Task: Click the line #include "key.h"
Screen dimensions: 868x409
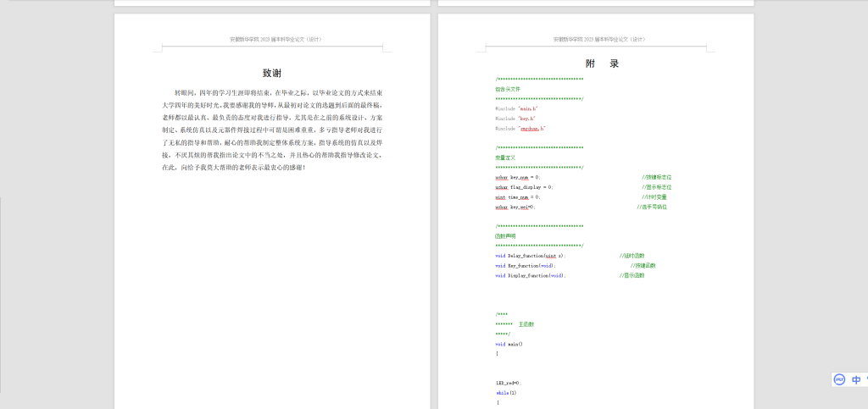Action: [x=515, y=119]
